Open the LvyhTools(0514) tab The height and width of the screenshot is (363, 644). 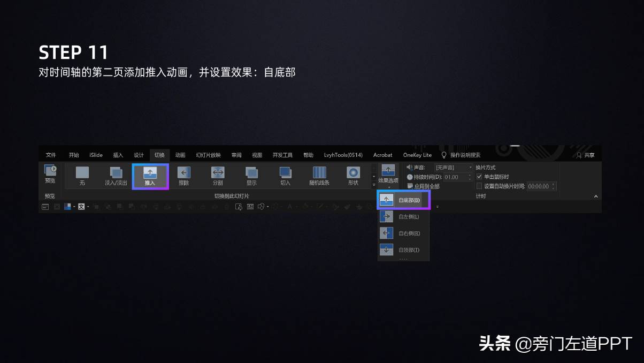[x=343, y=155]
